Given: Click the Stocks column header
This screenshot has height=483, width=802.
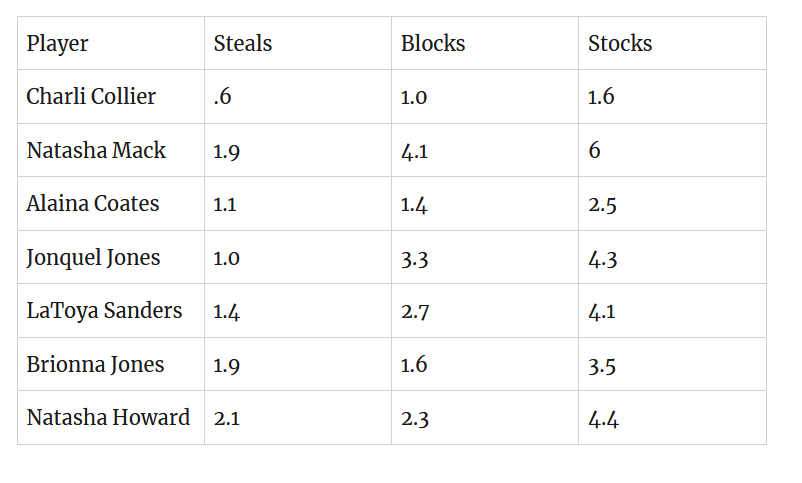Looking at the screenshot, I should click(x=620, y=44).
